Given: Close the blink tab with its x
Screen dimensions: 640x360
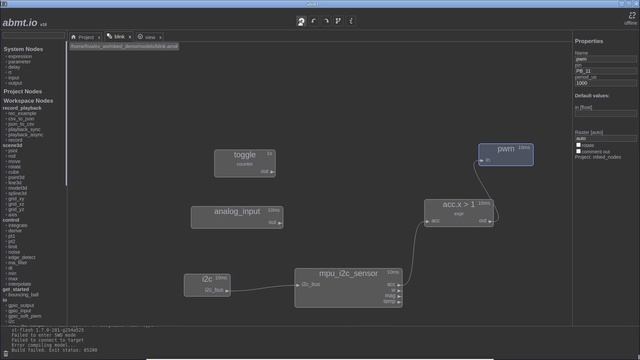Looking at the screenshot, I should pos(130,37).
